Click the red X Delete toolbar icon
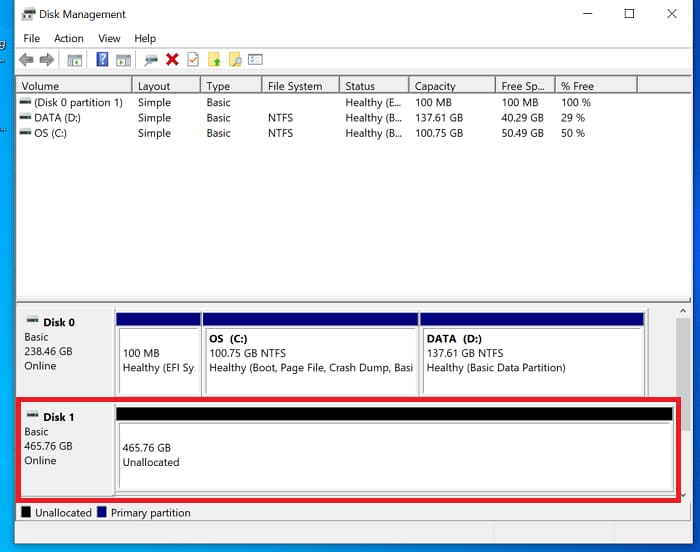Screen dimensions: 700x552 [172, 60]
